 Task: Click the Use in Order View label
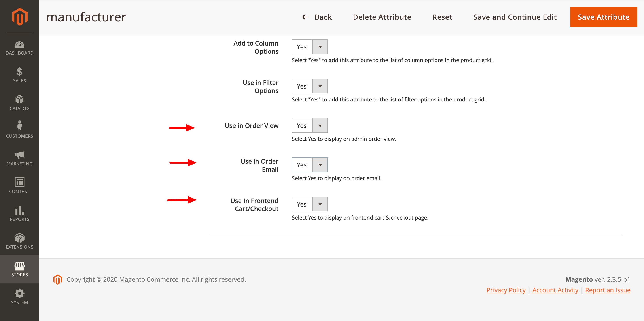click(x=252, y=125)
